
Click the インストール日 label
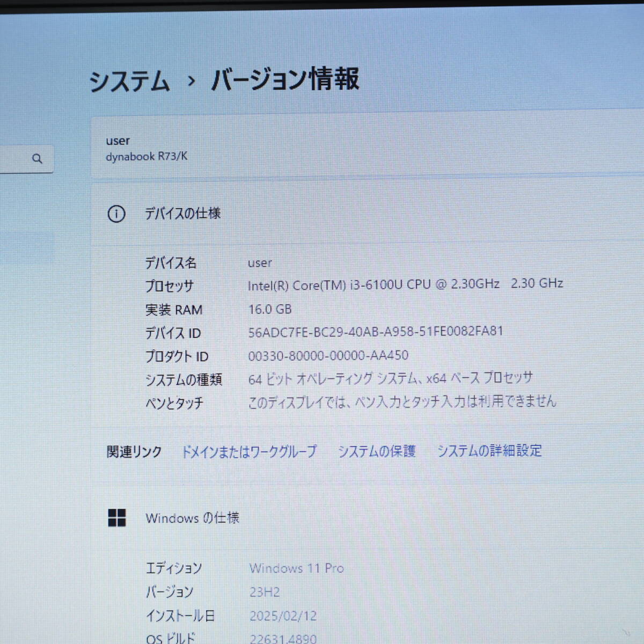pos(180,616)
